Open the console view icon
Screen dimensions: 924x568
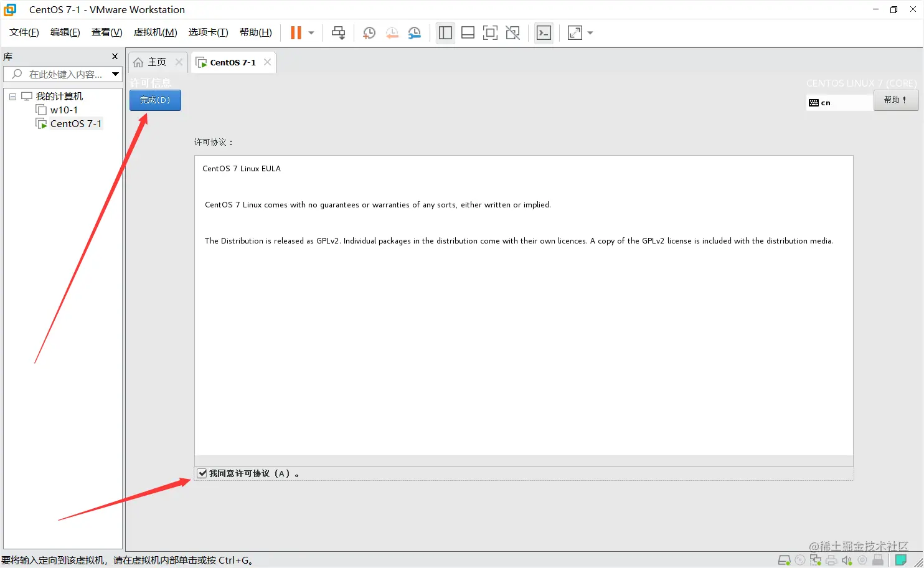[544, 33]
